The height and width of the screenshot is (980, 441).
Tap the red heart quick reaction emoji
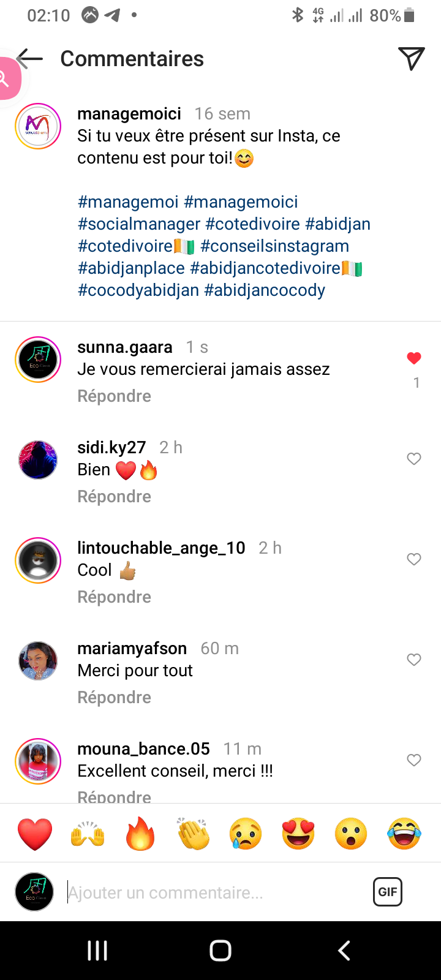tap(35, 834)
